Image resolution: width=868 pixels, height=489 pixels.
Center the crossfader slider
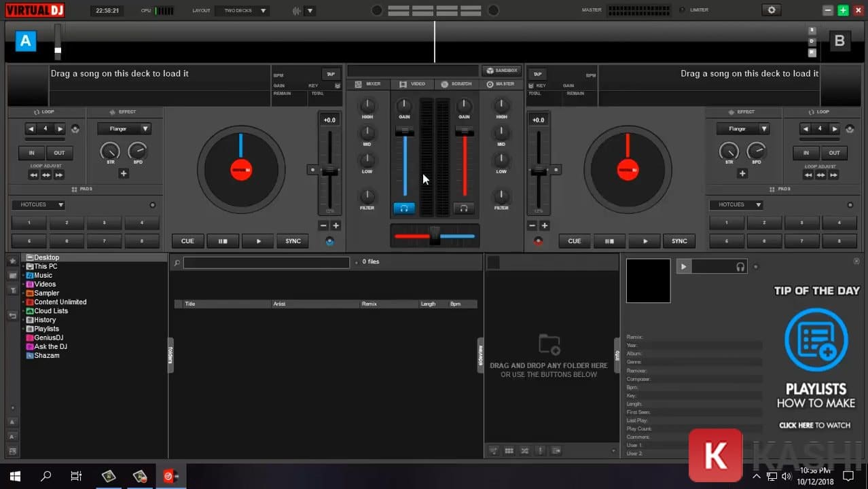pos(434,236)
